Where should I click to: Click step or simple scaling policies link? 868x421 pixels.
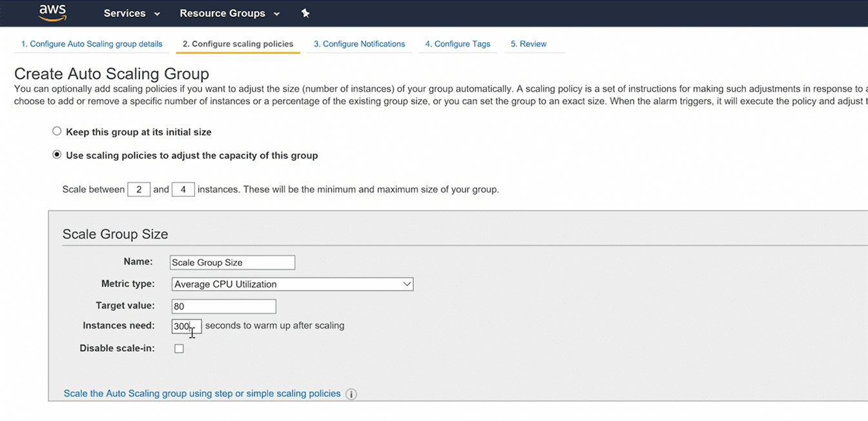pos(201,393)
